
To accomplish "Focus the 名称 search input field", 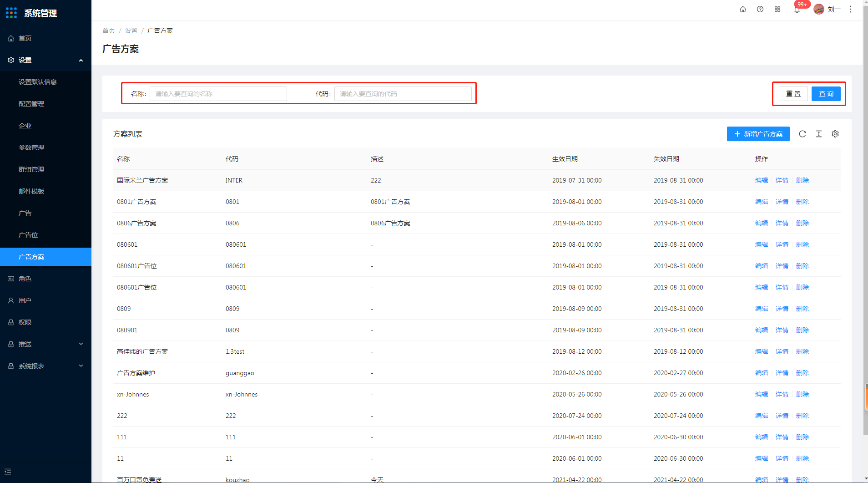I will 218,94.
